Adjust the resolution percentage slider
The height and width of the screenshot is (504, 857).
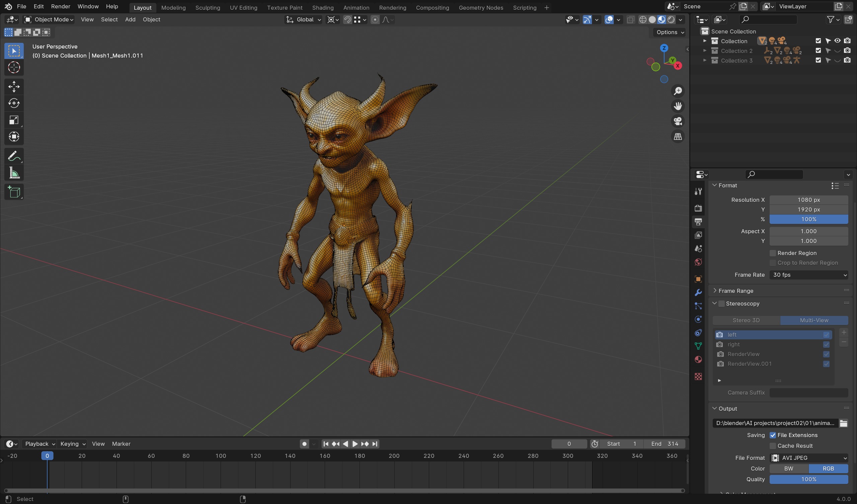tap(809, 219)
